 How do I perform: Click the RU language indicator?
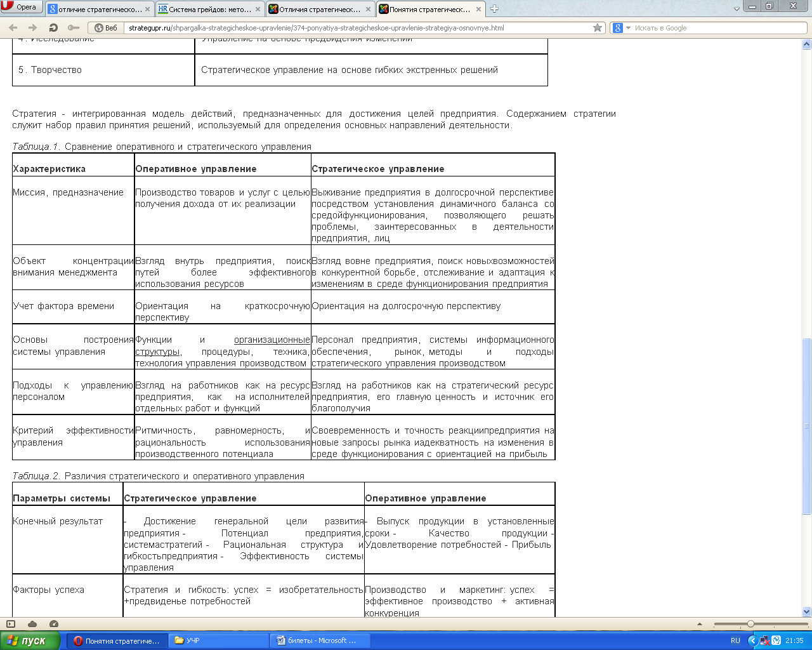(x=735, y=640)
